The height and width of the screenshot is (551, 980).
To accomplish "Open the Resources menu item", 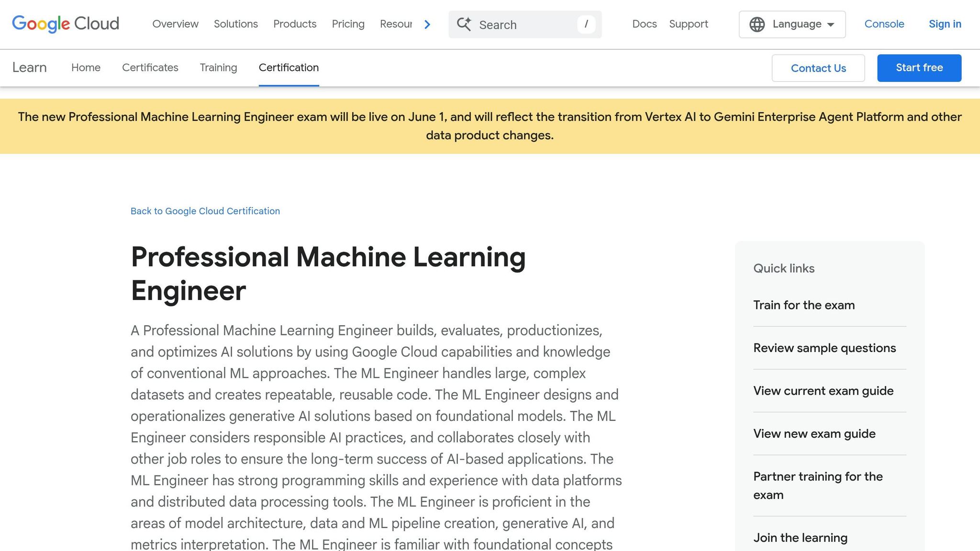I will (x=396, y=24).
